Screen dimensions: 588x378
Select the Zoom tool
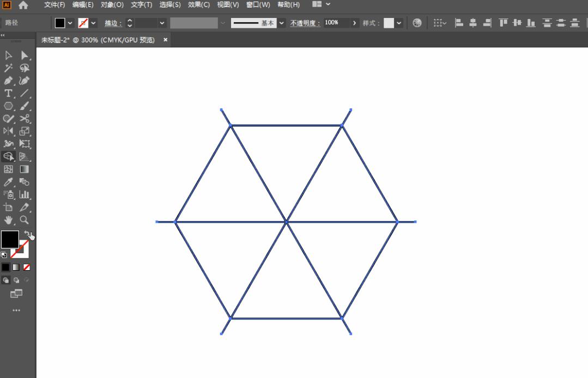[x=24, y=220]
